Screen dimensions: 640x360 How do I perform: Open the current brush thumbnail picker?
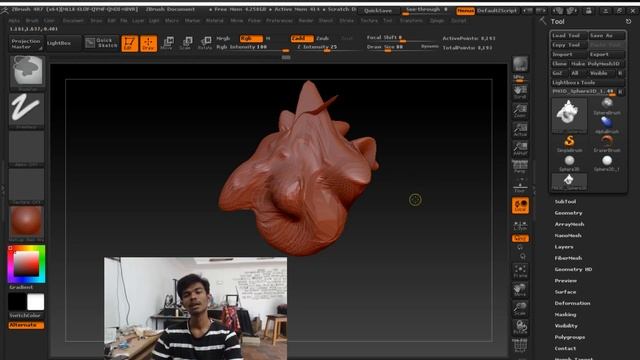coord(27,73)
